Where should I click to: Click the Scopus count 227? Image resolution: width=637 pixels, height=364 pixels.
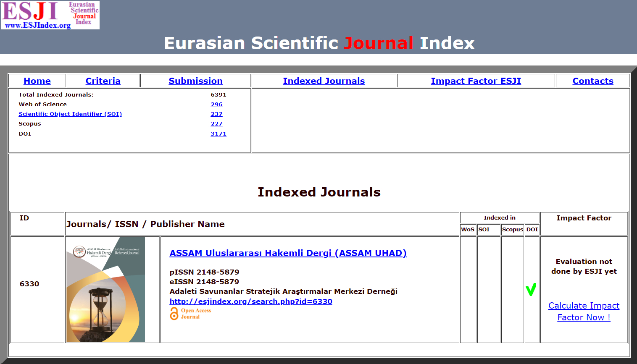[216, 124]
